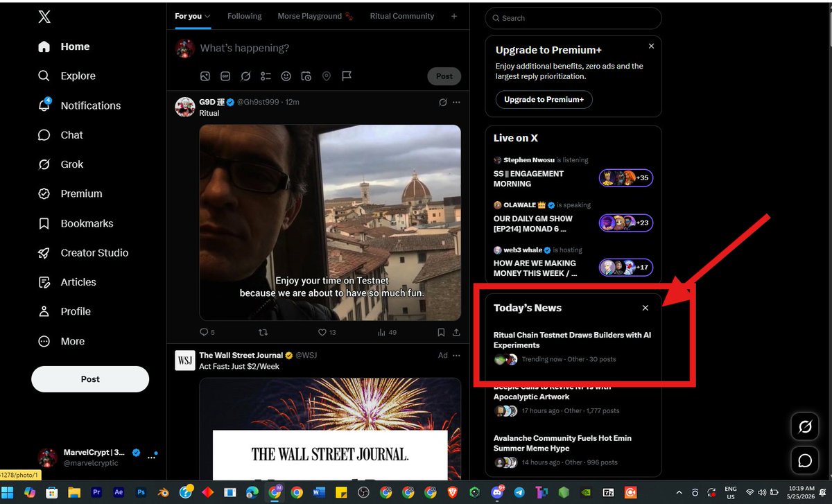Click the Windows Start button
The image size is (832, 504).
(7, 492)
